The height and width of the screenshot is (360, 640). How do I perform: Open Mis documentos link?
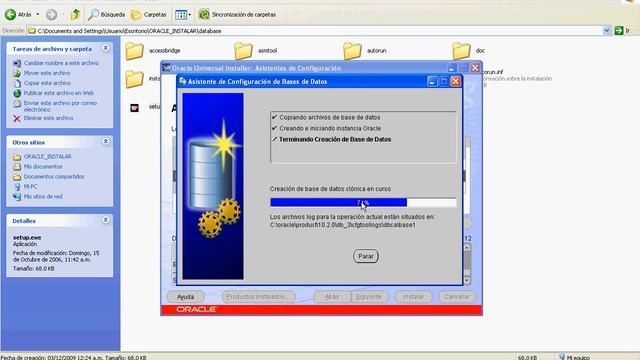[x=43, y=167]
